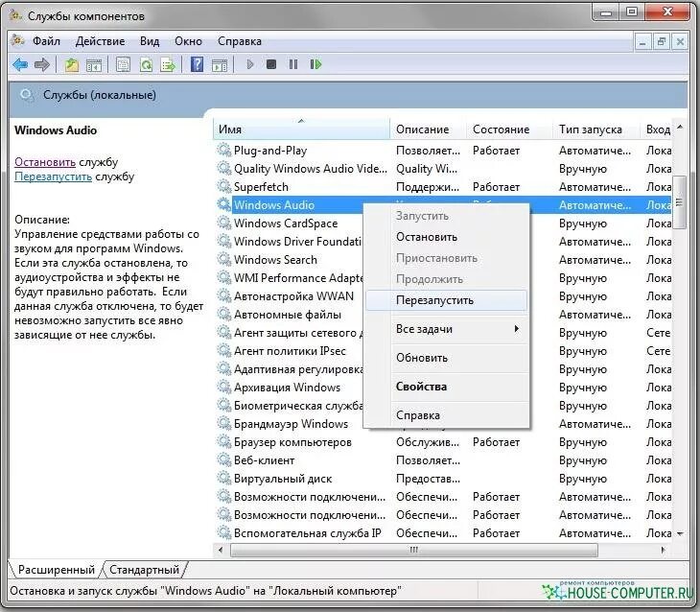The width and height of the screenshot is (700, 612).
Task: Click the gear icon beside Архивация Windows
Action: point(223,387)
